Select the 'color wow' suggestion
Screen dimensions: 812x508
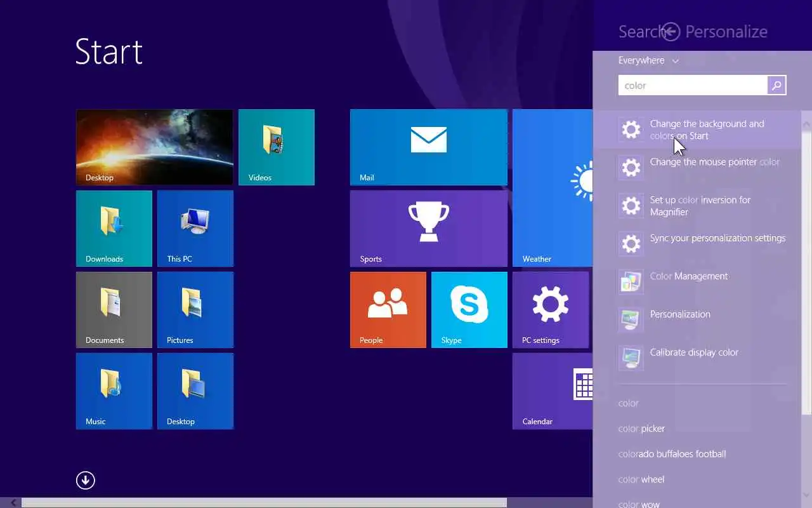[x=639, y=504]
